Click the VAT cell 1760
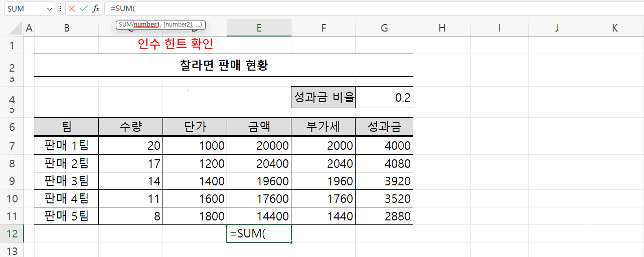Screen dimensions: 644x257 click(x=323, y=198)
